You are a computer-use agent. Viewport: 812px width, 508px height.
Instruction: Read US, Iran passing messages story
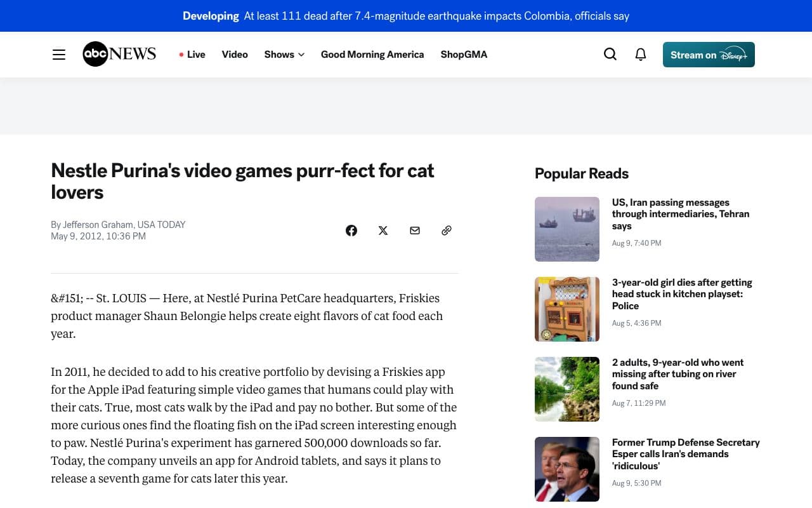click(x=681, y=214)
